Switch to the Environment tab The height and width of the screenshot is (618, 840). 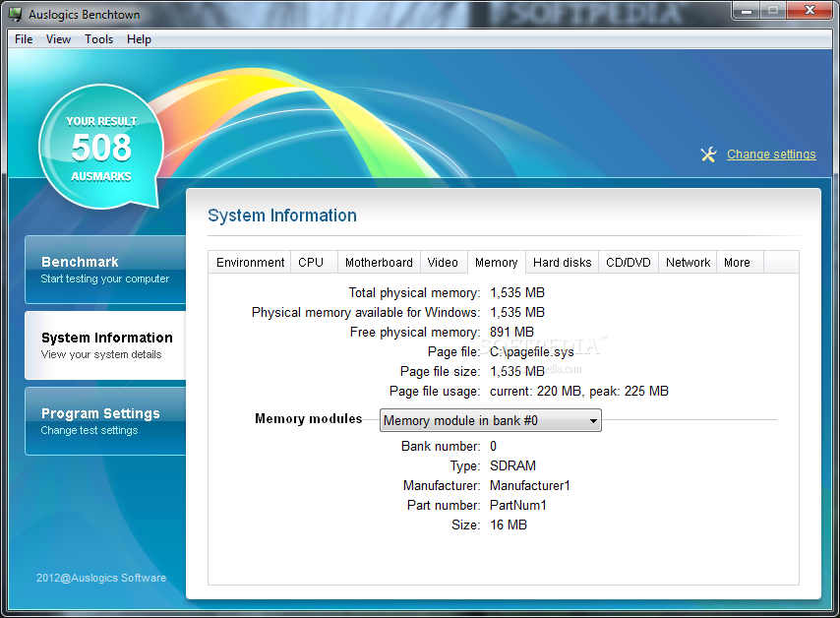point(250,262)
